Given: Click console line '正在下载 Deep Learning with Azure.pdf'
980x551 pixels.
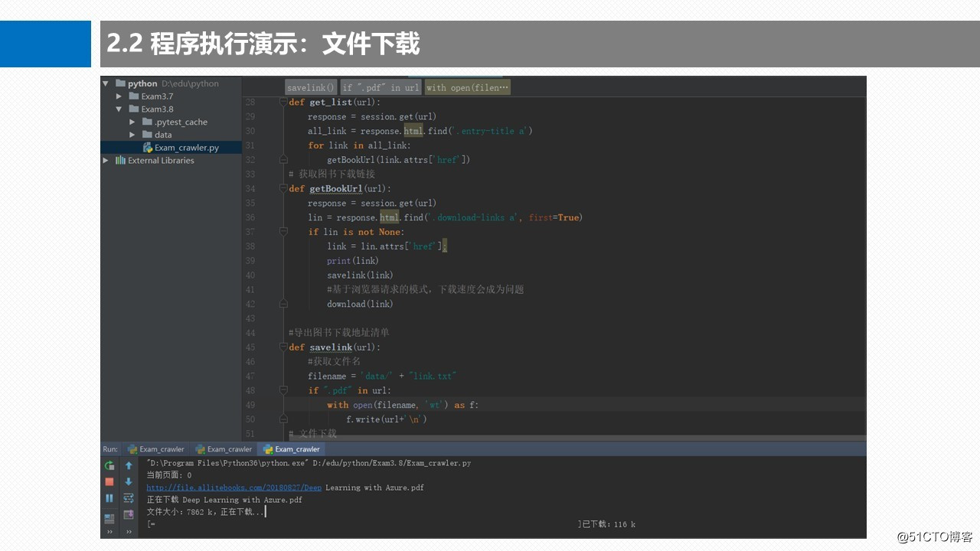Looking at the screenshot, I should coord(224,500).
